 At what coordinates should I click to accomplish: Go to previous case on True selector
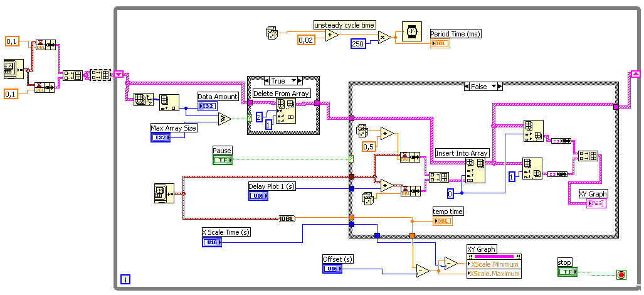click(x=267, y=81)
